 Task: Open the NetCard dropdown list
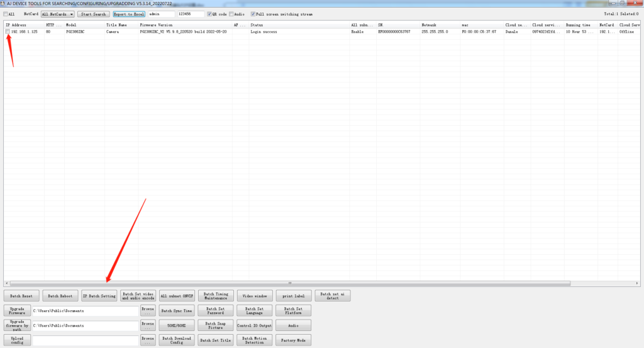pos(58,14)
